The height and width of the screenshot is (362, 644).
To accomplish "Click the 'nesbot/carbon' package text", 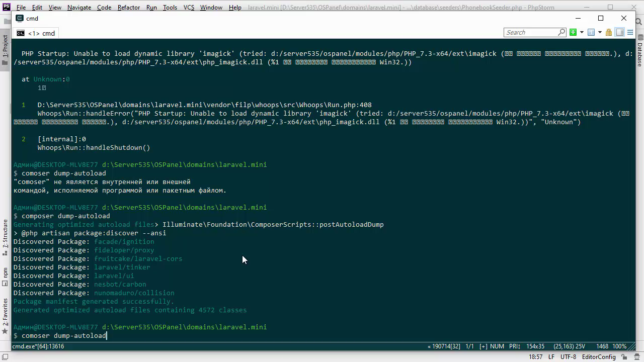I will (120, 285).
